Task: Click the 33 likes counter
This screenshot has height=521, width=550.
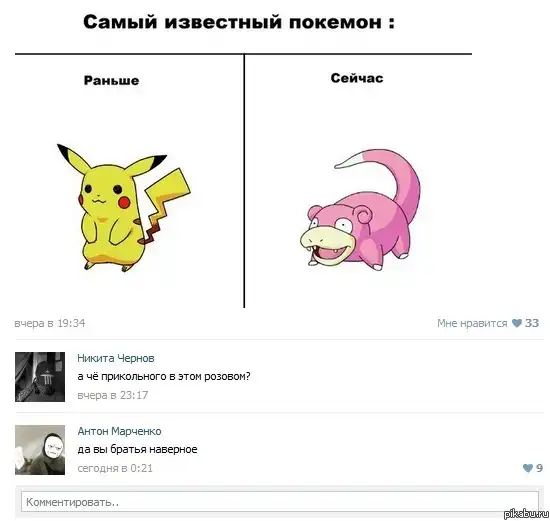Action: coord(532,323)
